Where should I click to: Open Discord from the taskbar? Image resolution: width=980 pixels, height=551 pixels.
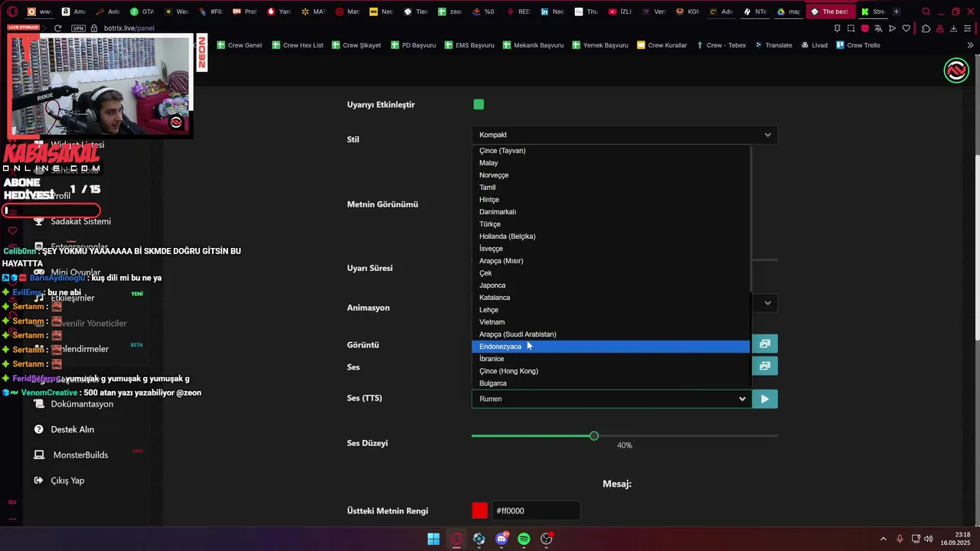[x=501, y=539]
